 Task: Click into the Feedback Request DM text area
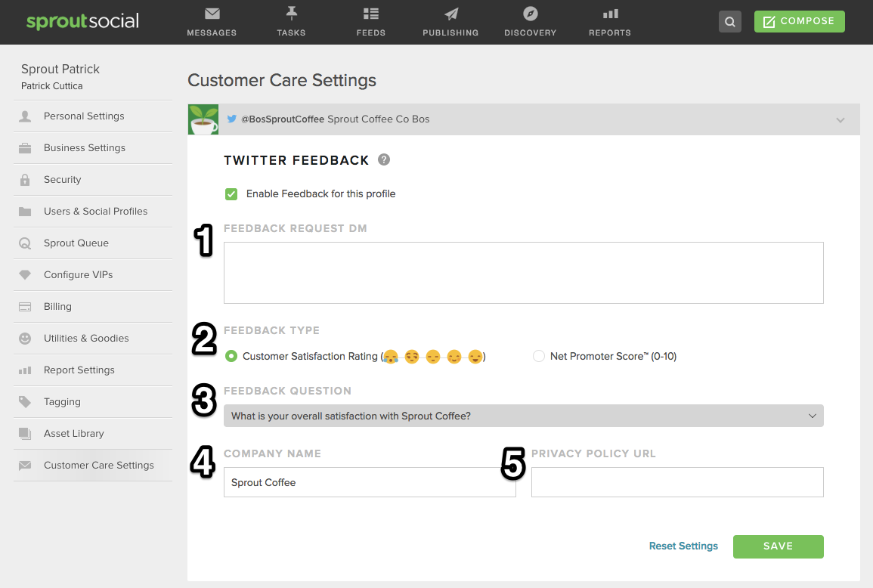523,273
